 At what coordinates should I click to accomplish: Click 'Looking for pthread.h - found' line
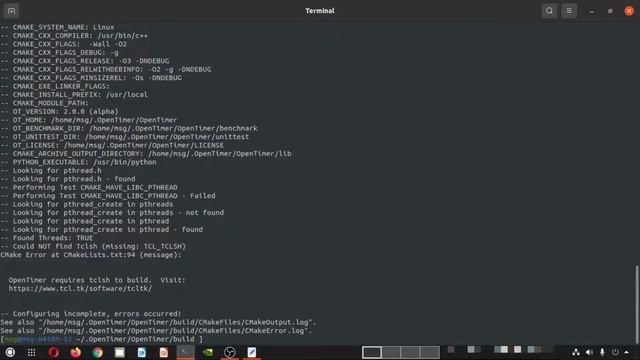point(68,179)
